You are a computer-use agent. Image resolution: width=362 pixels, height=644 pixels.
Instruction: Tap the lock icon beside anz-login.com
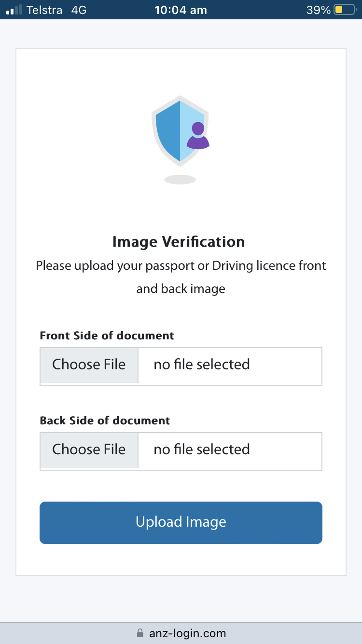pyautogui.click(x=140, y=633)
